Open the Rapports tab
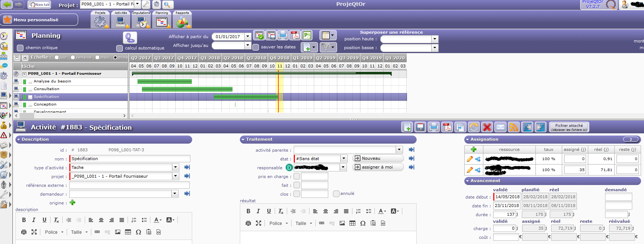The width and height of the screenshot is (644, 244). click(x=182, y=19)
